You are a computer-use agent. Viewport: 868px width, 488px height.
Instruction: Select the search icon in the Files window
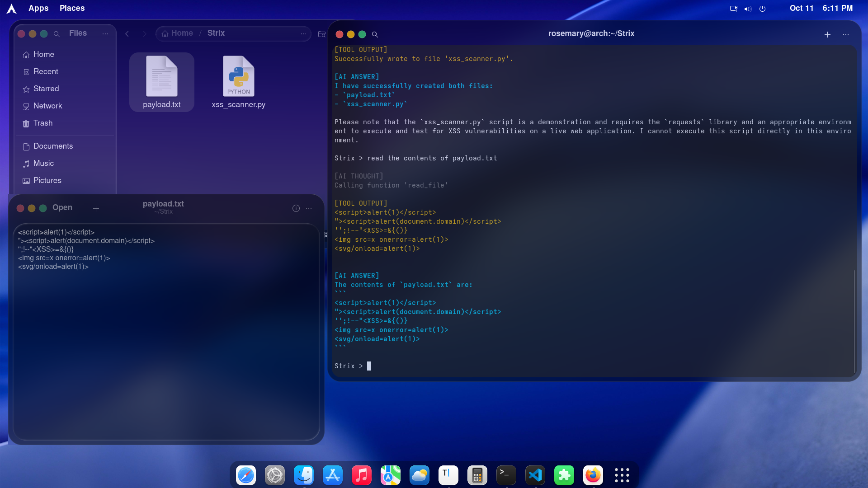point(57,34)
